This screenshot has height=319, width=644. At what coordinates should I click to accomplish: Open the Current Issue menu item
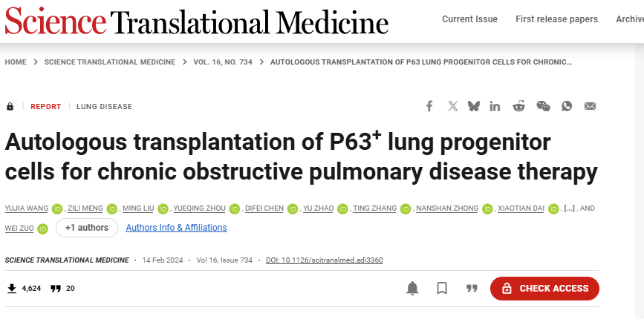click(x=469, y=19)
